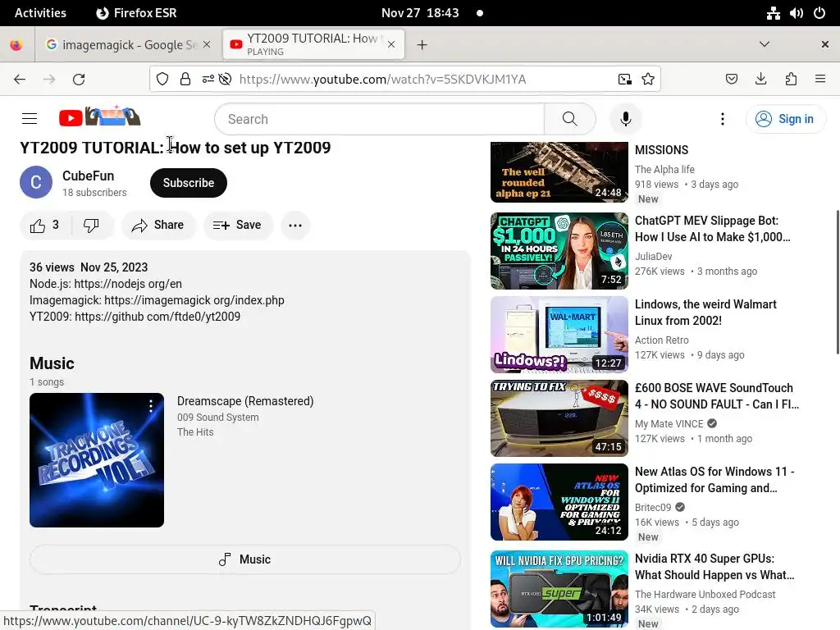
Task: Reload the current page
Action: pos(79,80)
